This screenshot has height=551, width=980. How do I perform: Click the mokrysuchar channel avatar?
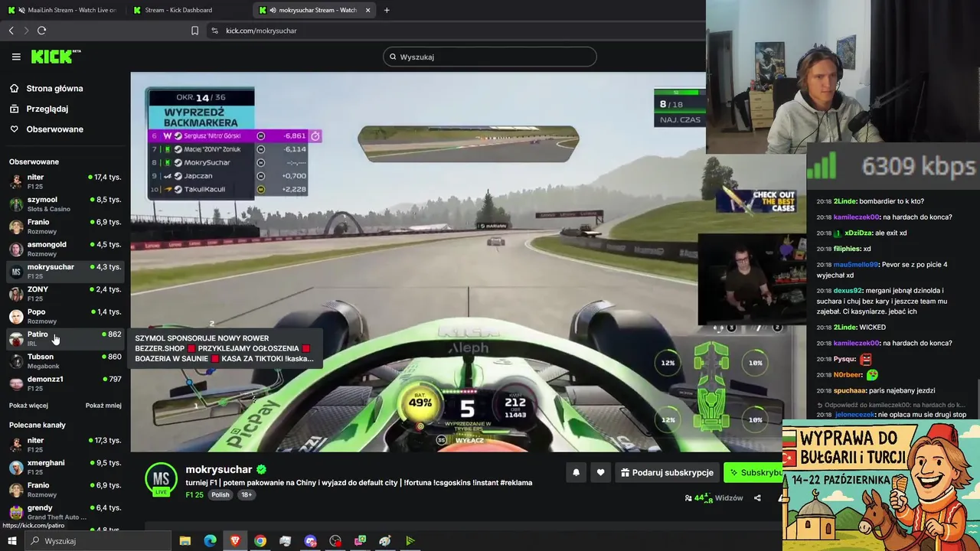(161, 479)
